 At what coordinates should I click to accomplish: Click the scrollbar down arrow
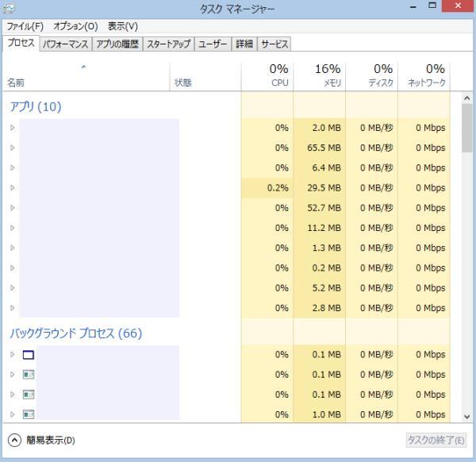[x=466, y=416]
